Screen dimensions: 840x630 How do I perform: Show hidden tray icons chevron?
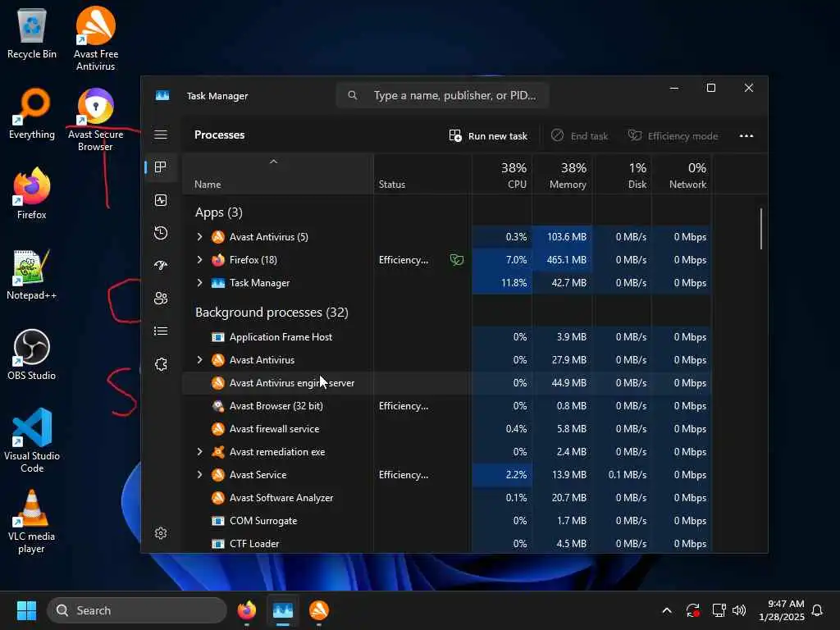pos(666,610)
